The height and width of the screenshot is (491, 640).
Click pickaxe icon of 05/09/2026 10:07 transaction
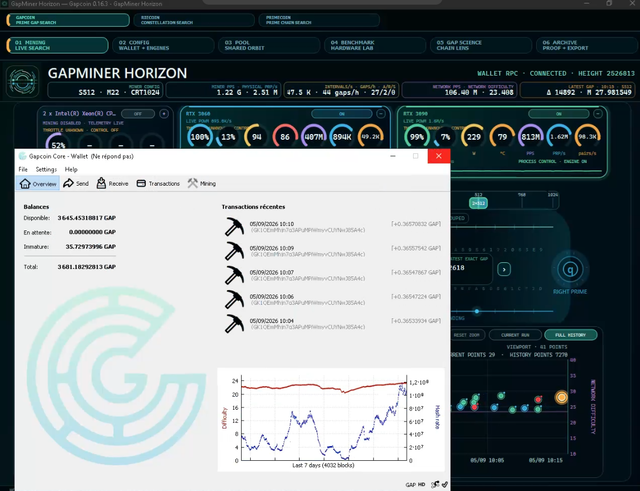[234, 275]
